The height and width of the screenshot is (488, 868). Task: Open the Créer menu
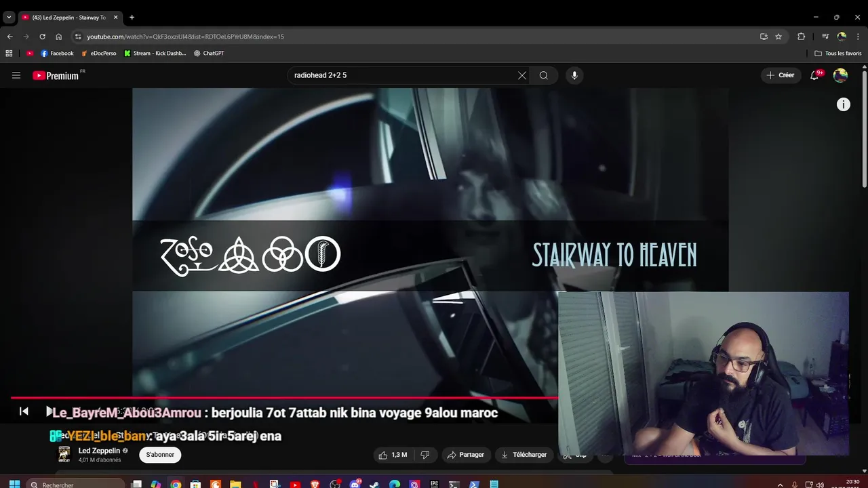coord(781,75)
